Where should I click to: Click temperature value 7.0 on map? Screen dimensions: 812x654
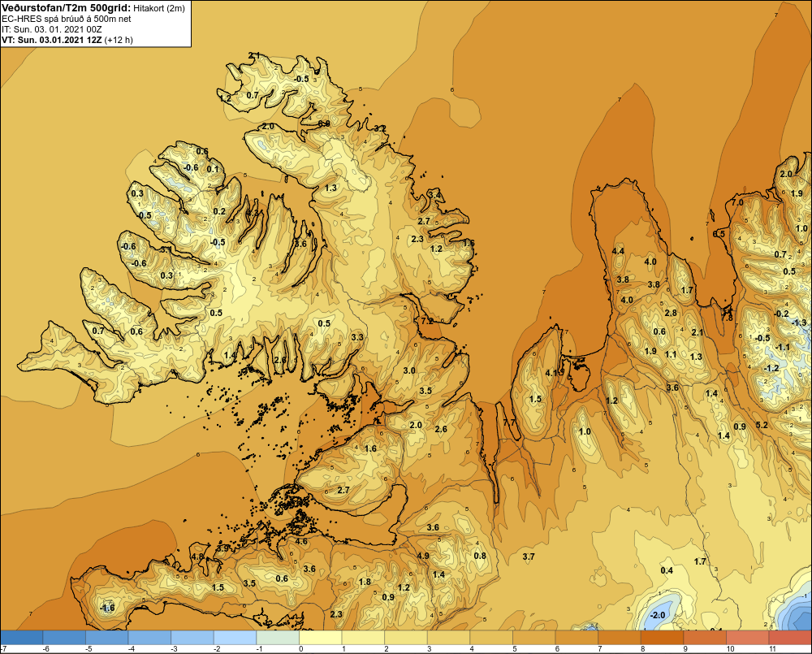tap(737, 202)
